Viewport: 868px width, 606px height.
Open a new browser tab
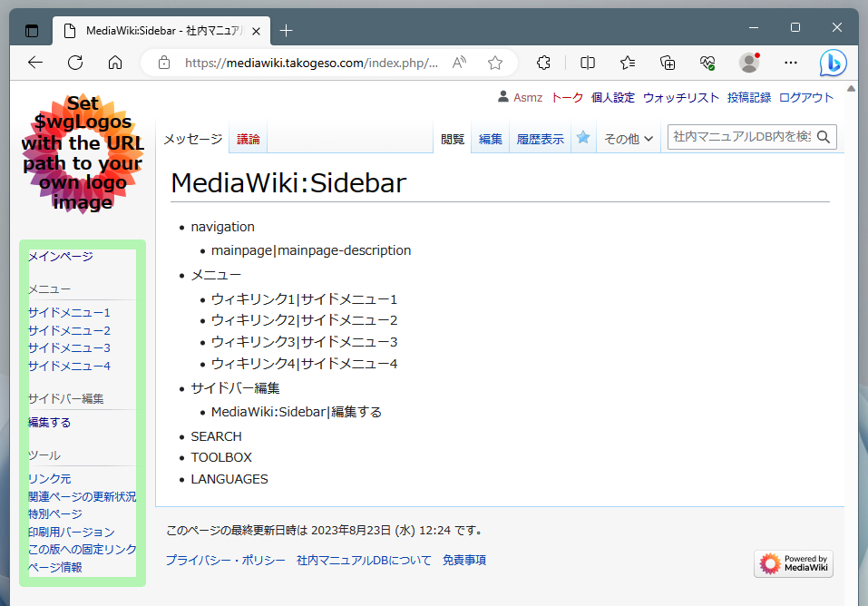(287, 31)
